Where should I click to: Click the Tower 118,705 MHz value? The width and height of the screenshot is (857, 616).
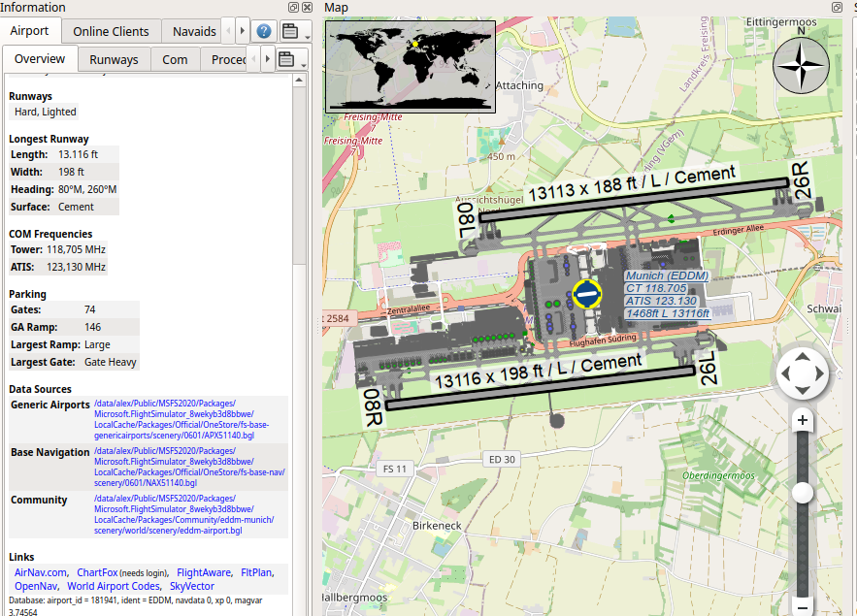click(x=76, y=249)
